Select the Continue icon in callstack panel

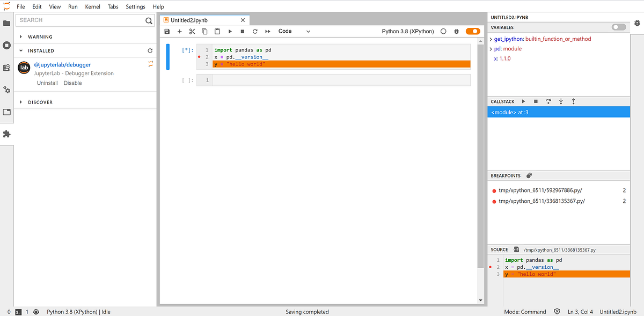[x=523, y=101]
